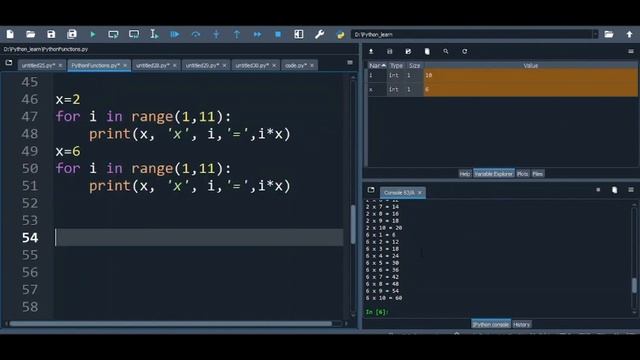640x360 pixels.
Task: Continue execution until next breakpoint
Action: pos(257,34)
